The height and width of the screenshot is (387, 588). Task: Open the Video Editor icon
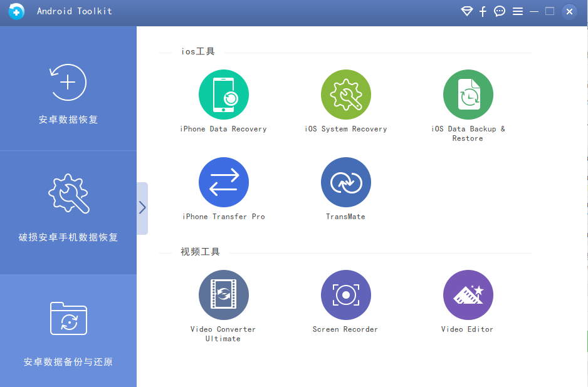468,295
